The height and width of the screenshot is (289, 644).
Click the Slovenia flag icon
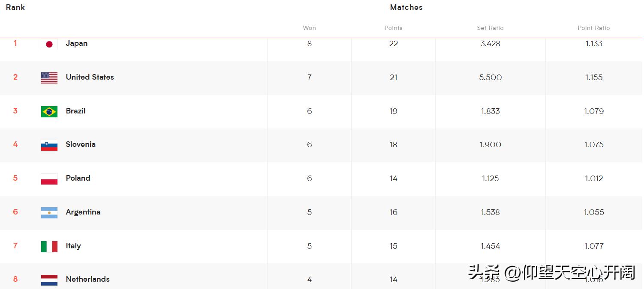click(x=49, y=145)
